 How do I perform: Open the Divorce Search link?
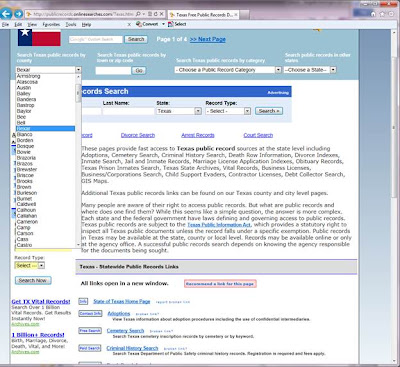pyautogui.click(x=138, y=135)
